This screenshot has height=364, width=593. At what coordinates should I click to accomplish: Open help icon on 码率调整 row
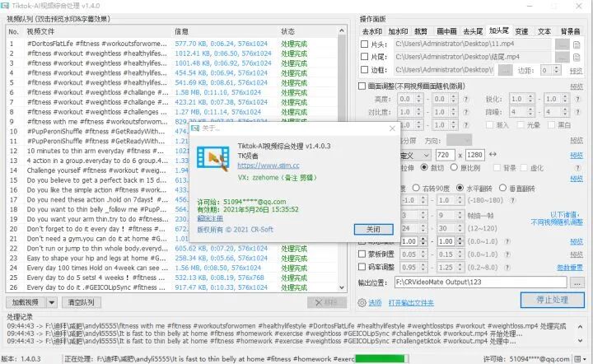pos(507,268)
